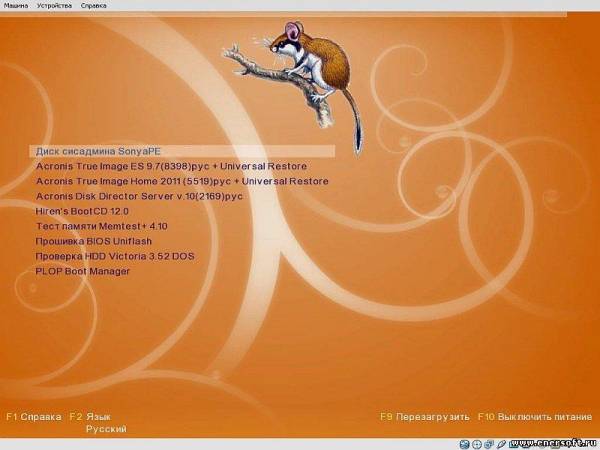Open the Машина menu
The width and height of the screenshot is (600, 450).
pos(16,5)
